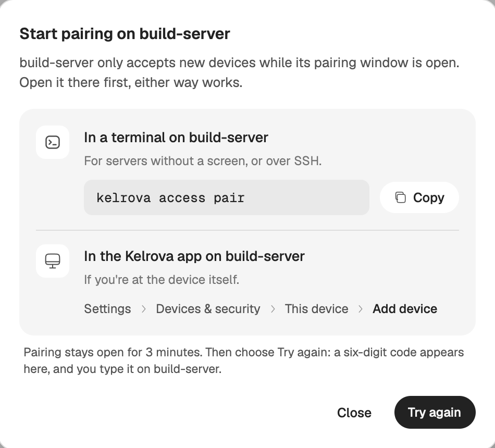Image resolution: width=495 pixels, height=448 pixels.
Task: Click the Devices & security breadcrumb item
Action: [x=208, y=309]
